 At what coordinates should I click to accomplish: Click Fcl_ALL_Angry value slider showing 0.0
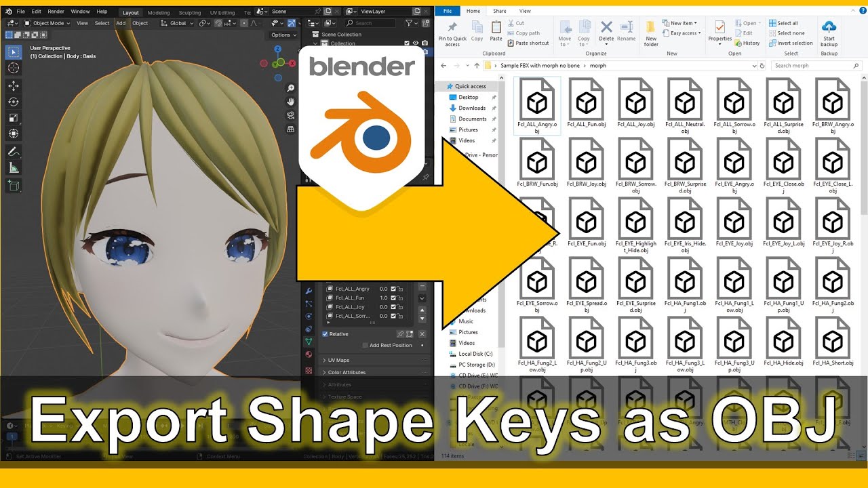pyautogui.click(x=383, y=289)
